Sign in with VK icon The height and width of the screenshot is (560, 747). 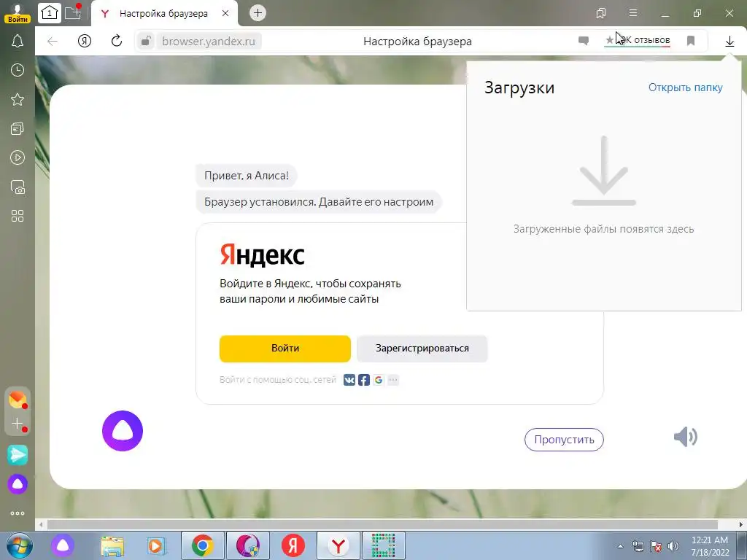point(349,380)
